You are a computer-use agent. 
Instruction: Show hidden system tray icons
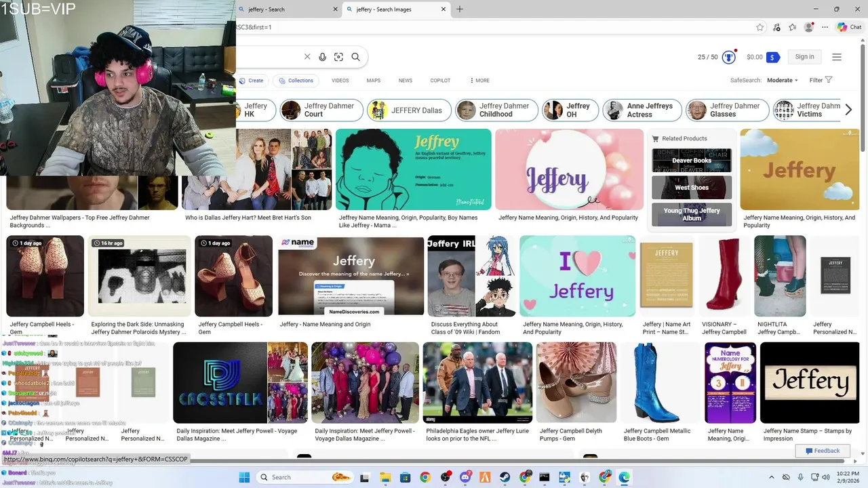point(772,477)
